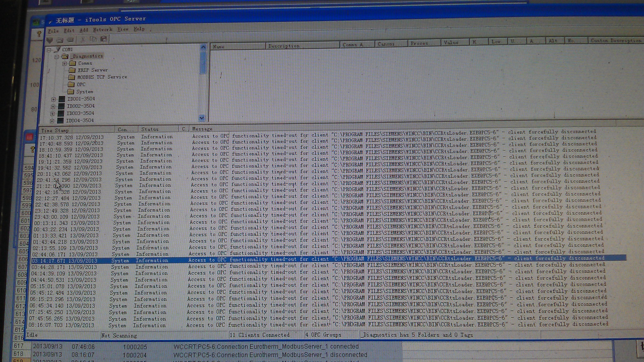Image resolution: width=644 pixels, height=362 pixels.
Task: Click the Copy toolbar icon
Action: pos(93,39)
